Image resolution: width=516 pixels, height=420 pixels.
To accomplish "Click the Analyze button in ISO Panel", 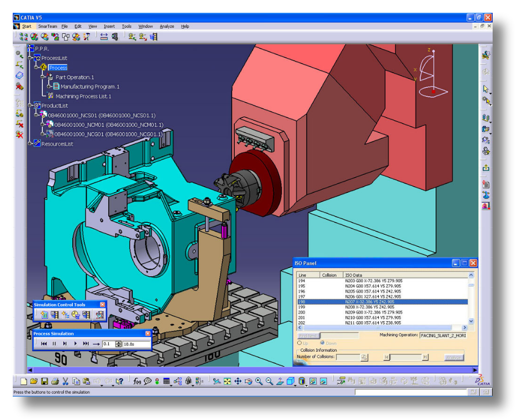I will click(454, 357).
